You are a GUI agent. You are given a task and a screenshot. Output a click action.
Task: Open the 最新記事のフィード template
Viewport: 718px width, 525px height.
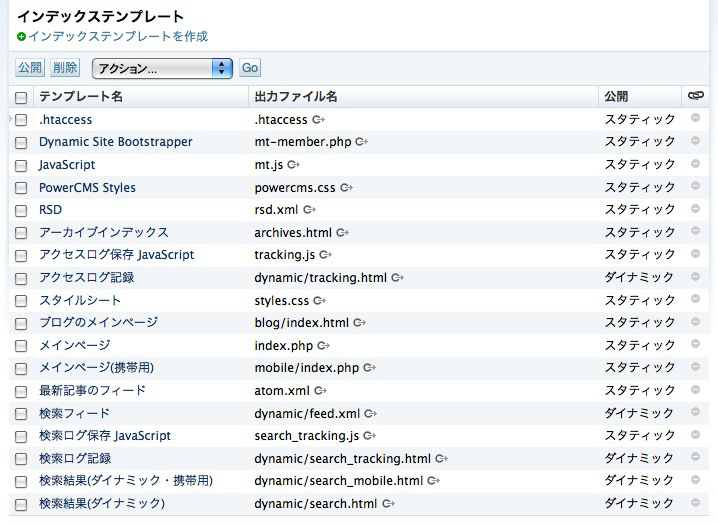92,390
